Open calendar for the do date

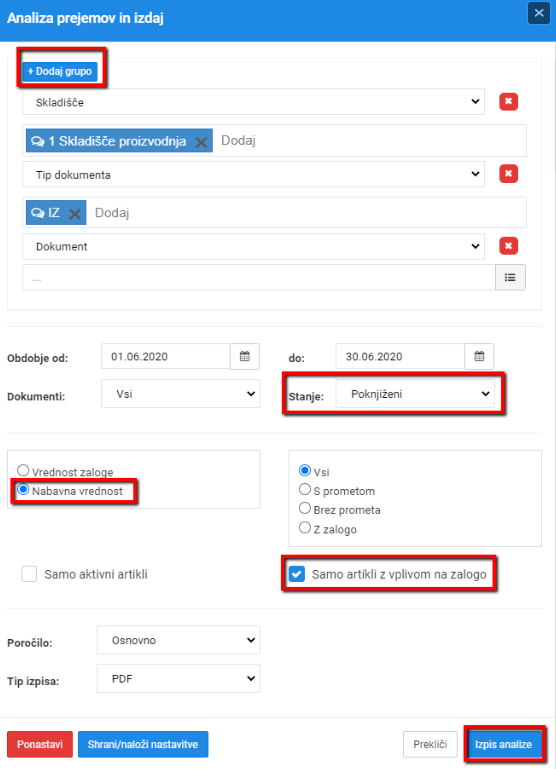pyautogui.click(x=479, y=357)
